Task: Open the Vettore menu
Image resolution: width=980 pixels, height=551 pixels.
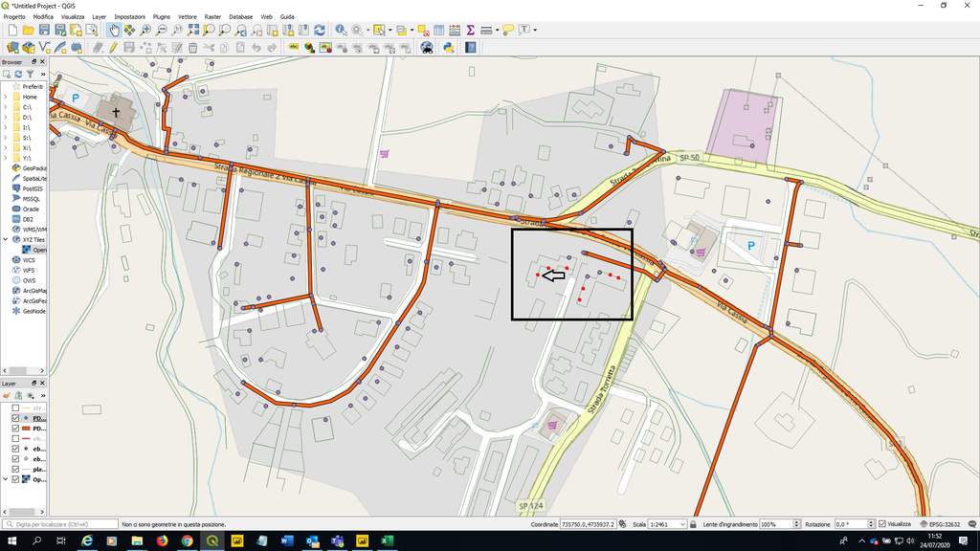Action: point(188,17)
